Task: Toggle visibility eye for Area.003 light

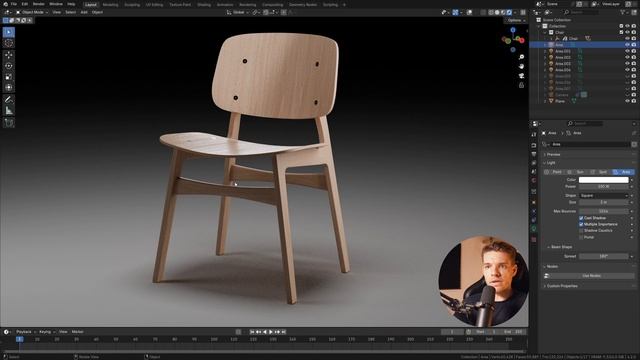Action: pyautogui.click(x=627, y=64)
